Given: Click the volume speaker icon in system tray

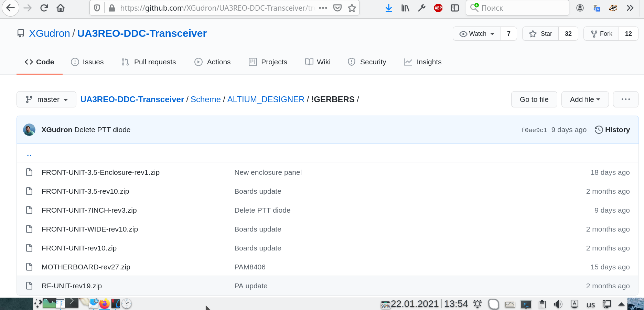Looking at the screenshot, I should point(558,304).
